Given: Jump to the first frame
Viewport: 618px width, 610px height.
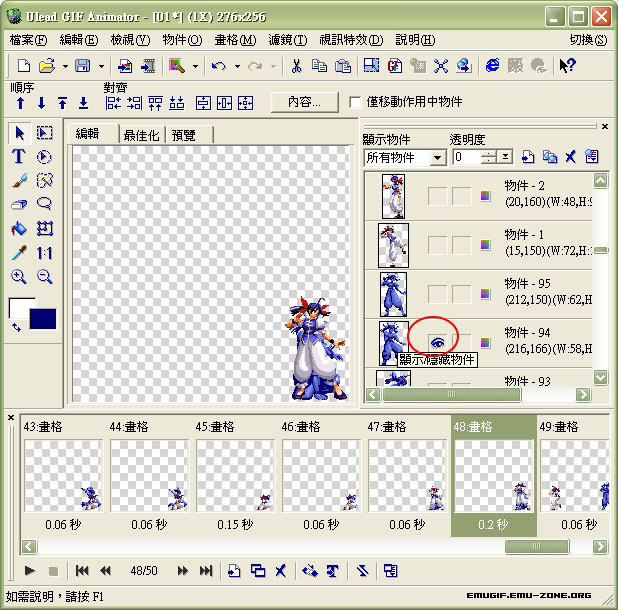Looking at the screenshot, I should (x=82, y=570).
